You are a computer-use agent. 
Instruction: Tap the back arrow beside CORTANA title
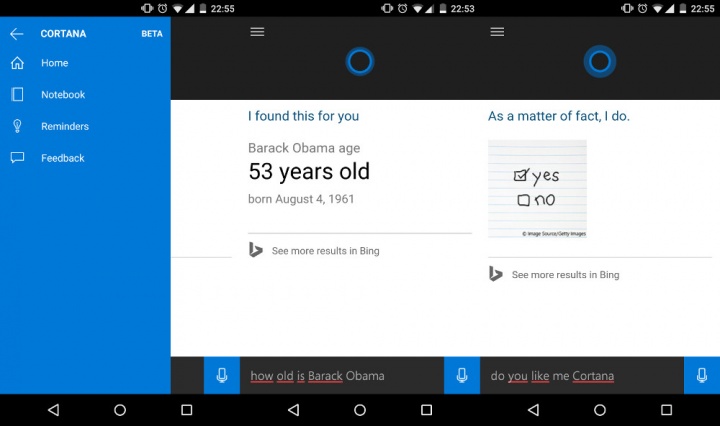click(17, 34)
